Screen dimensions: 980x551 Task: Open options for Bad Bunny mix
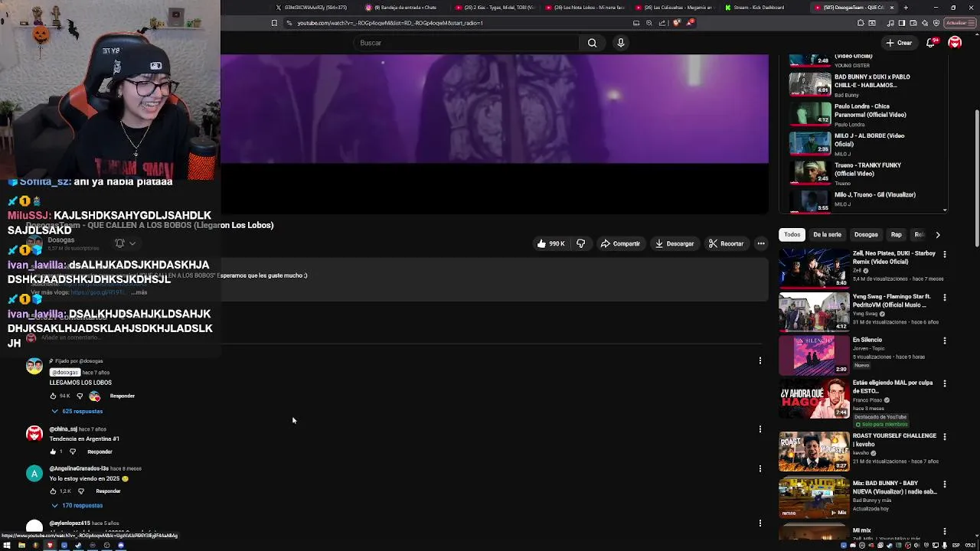coord(944,484)
